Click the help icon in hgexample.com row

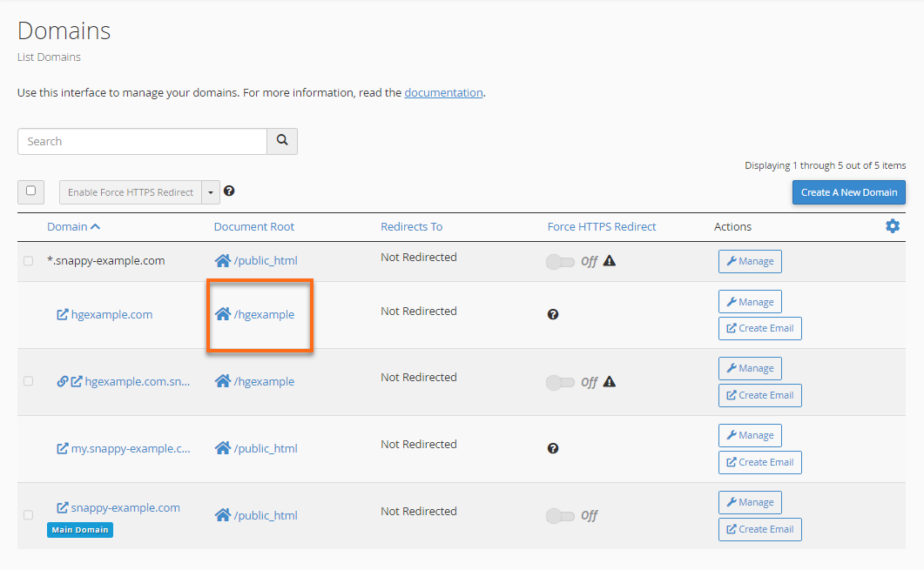click(553, 314)
